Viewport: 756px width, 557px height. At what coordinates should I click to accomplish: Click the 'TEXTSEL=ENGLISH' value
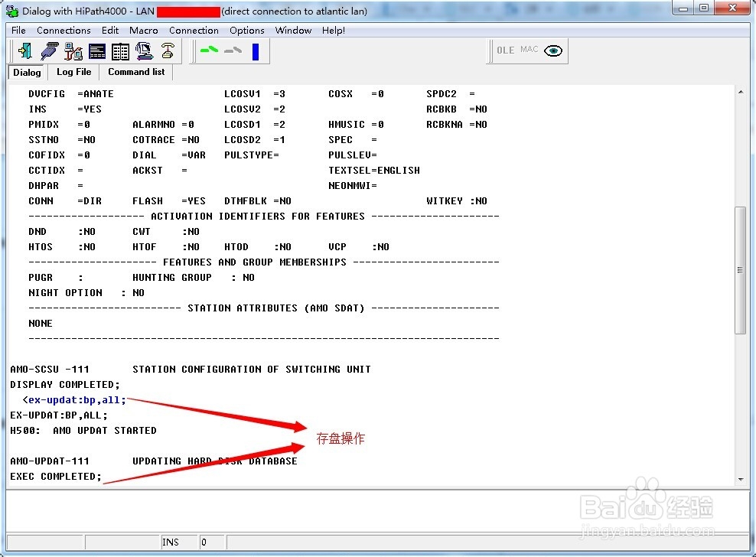click(374, 170)
